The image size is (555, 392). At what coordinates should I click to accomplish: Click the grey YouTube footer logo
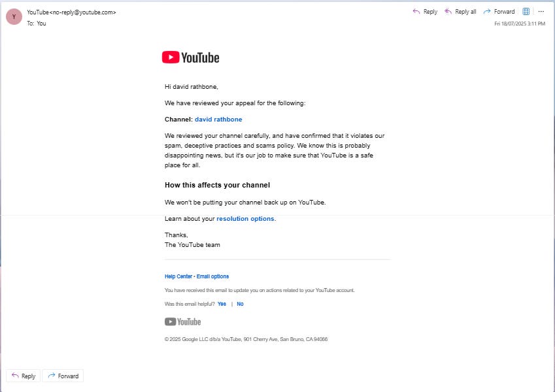(x=182, y=321)
